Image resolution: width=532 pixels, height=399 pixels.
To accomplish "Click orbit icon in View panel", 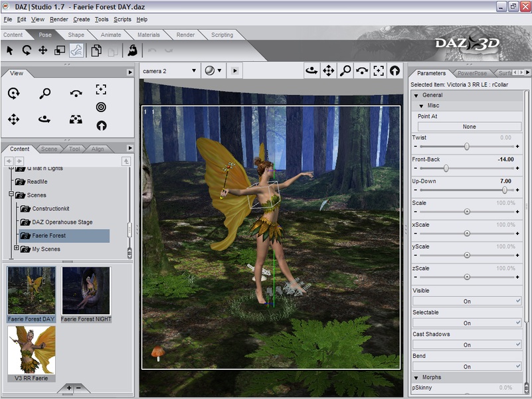I will pyautogui.click(x=44, y=119).
